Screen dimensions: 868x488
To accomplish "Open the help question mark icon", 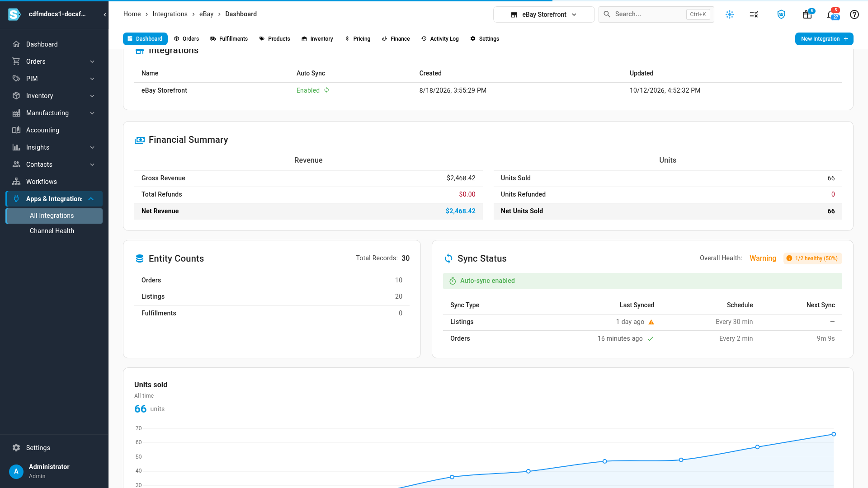I will (854, 14).
